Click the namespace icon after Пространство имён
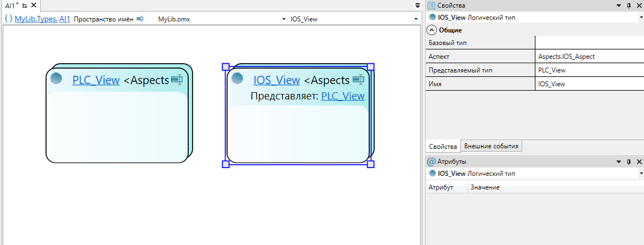This screenshot has width=644, height=245. [x=140, y=19]
